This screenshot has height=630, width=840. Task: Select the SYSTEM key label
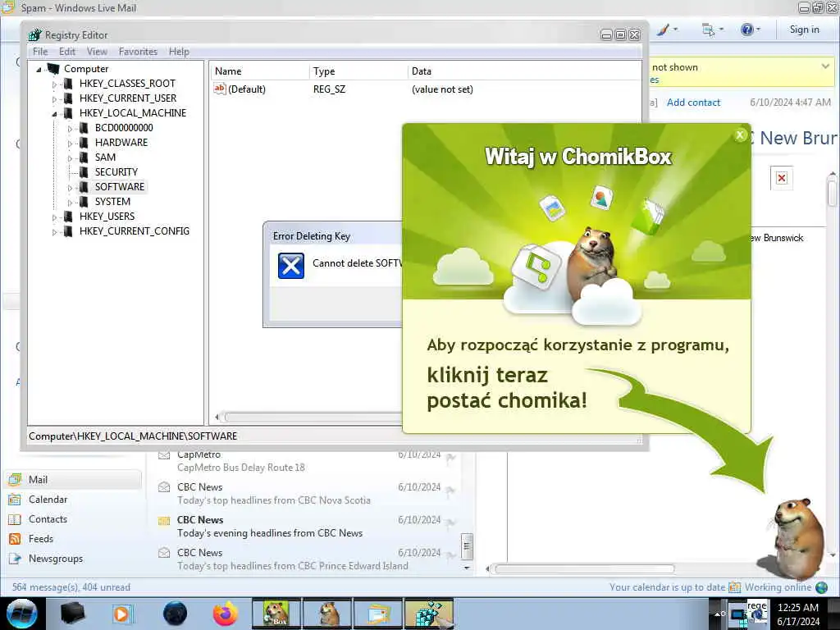(112, 202)
